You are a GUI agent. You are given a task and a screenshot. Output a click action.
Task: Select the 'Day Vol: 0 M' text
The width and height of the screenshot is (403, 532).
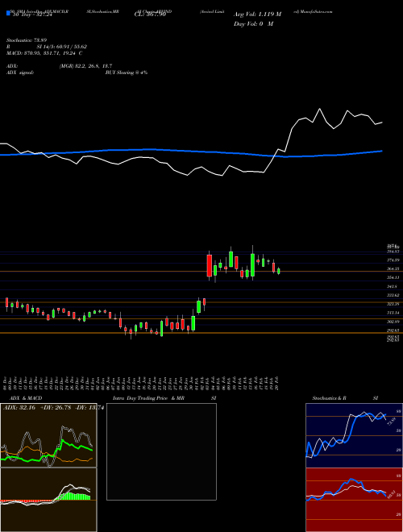tap(253, 24)
